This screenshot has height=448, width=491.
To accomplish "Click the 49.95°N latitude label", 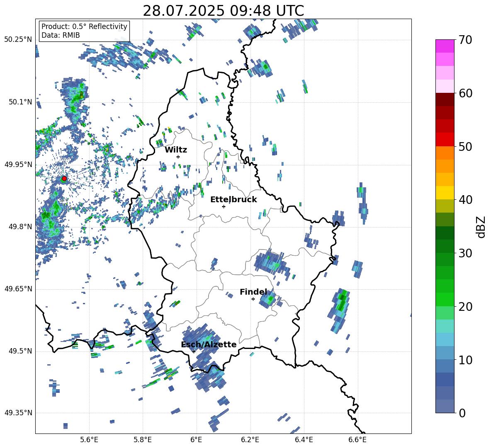I will pos(18,165).
